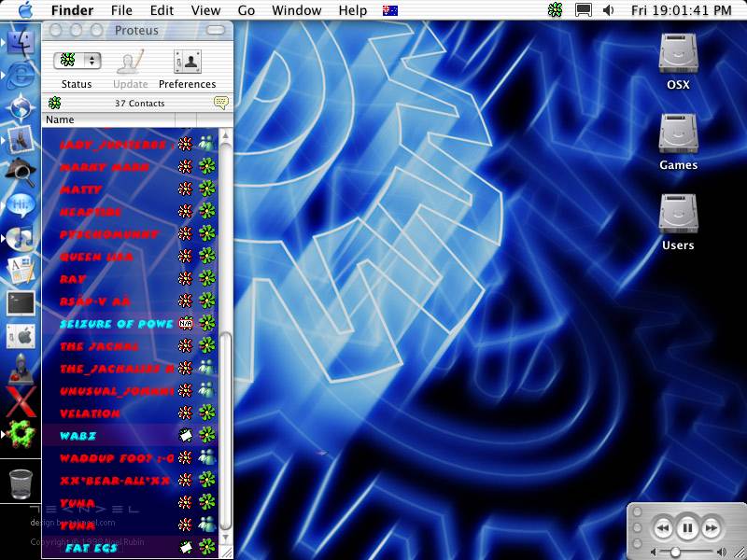Open the Edit menu
747x560 pixels.
pyautogui.click(x=162, y=10)
